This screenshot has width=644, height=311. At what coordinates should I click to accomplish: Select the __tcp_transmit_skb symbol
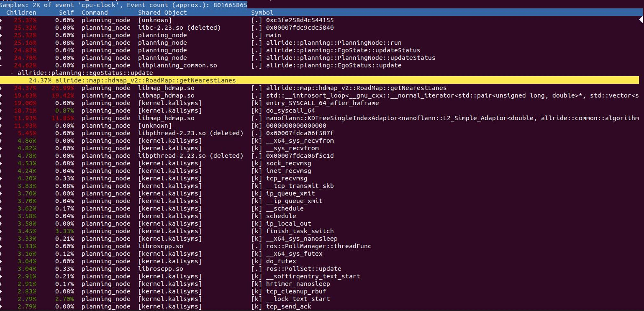(300, 186)
